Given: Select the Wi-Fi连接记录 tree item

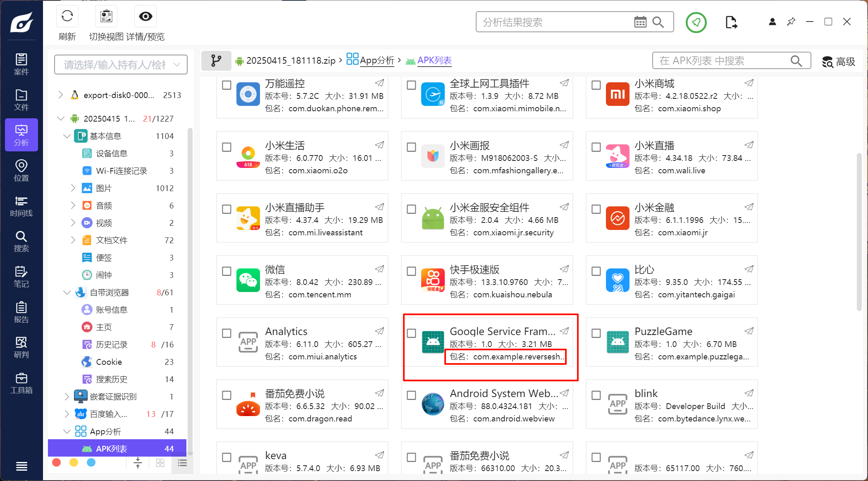Looking at the screenshot, I should pyautogui.click(x=117, y=171).
